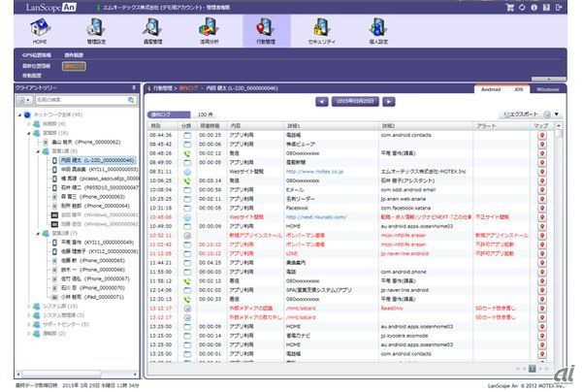
Task: Open the http://www.motex.co.jp link
Action: click(313, 172)
